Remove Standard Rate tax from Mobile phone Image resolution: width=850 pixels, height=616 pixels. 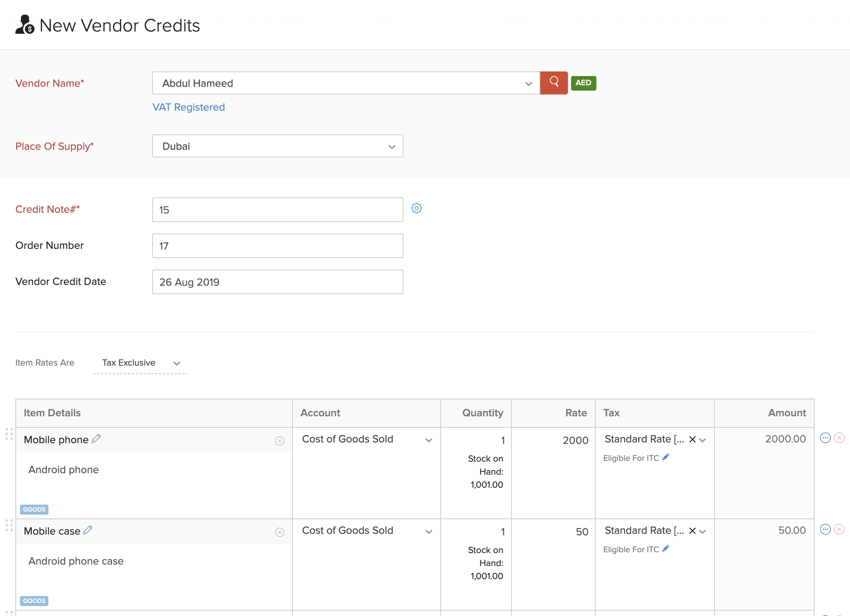692,439
